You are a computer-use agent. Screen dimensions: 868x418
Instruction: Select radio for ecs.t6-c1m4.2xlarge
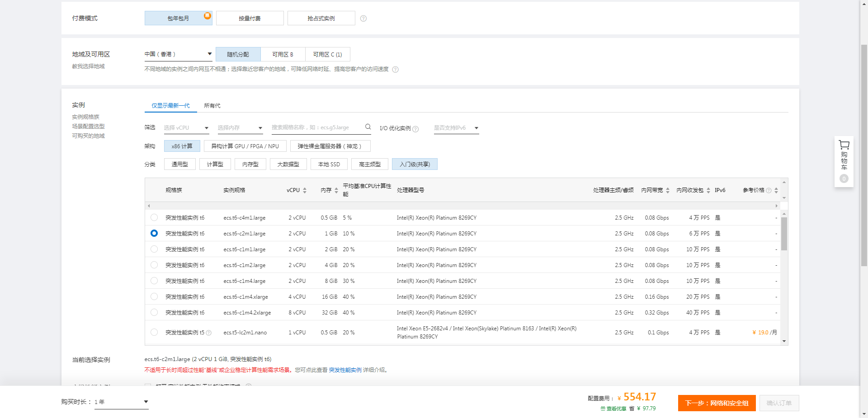click(x=154, y=312)
